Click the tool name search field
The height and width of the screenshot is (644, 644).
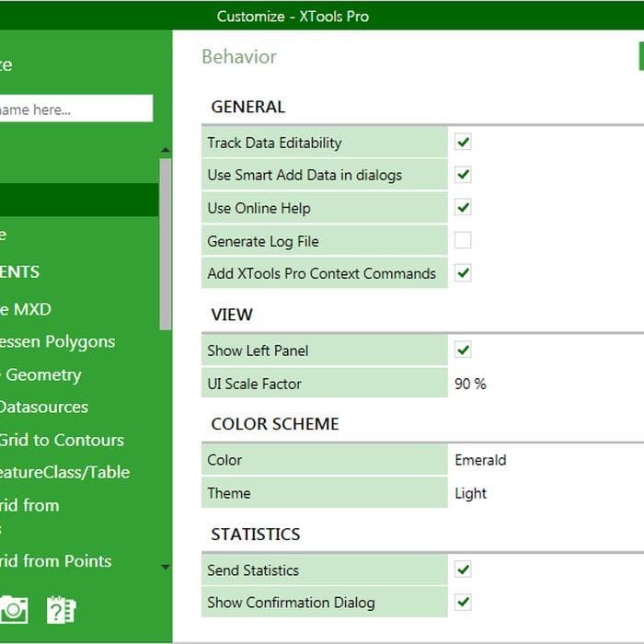76,109
